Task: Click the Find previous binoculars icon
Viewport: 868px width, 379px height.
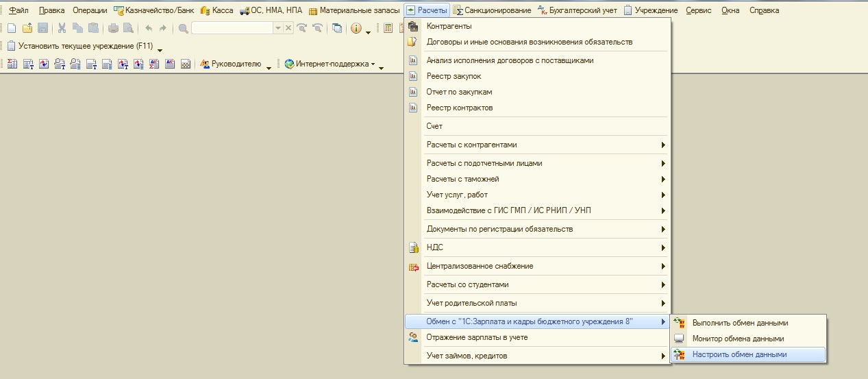Action: tap(317, 28)
